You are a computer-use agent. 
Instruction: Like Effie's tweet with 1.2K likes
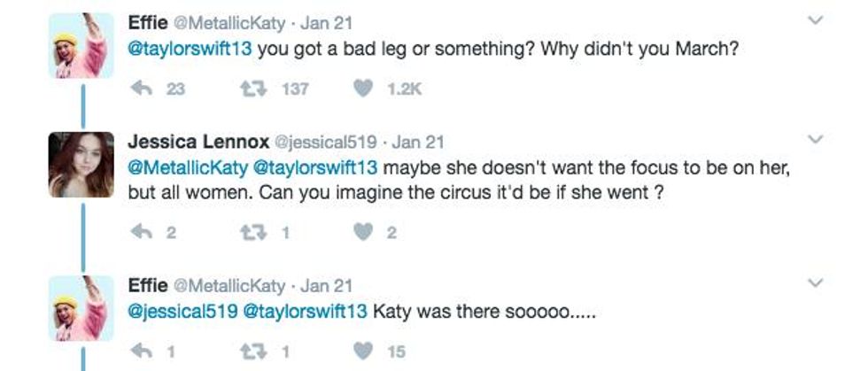362,89
